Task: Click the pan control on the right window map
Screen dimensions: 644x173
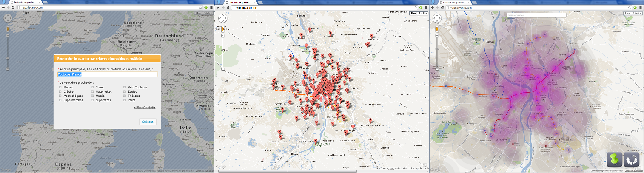Action: 437,18
